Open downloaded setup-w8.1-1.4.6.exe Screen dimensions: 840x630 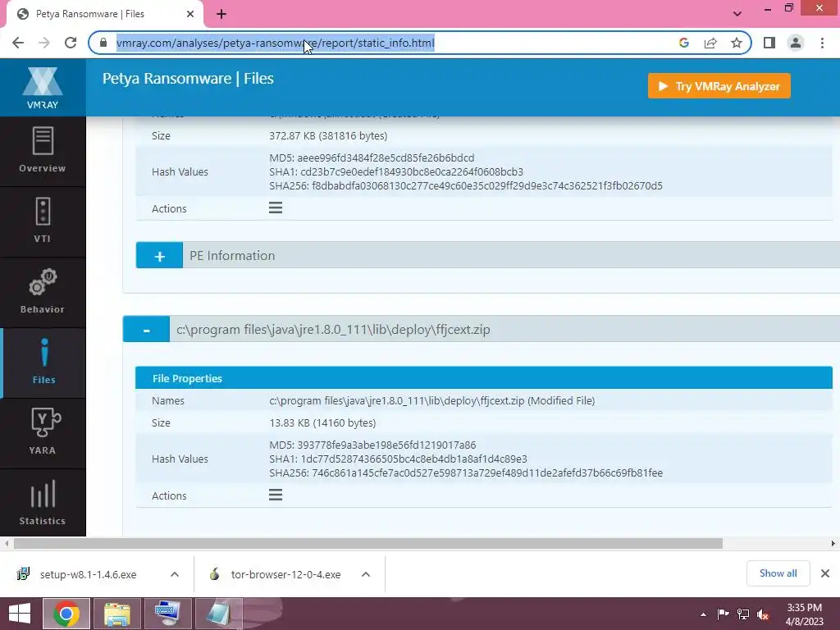coord(89,574)
